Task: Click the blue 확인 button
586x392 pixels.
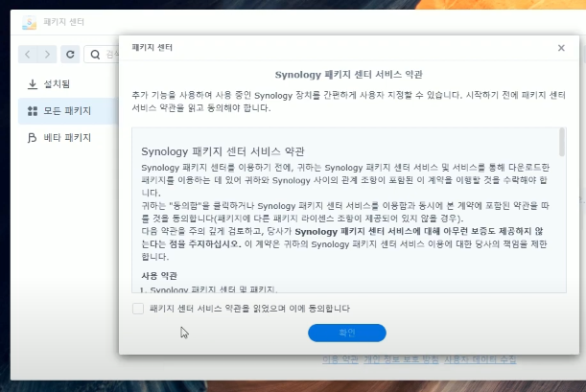Action: (x=347, y=333)
